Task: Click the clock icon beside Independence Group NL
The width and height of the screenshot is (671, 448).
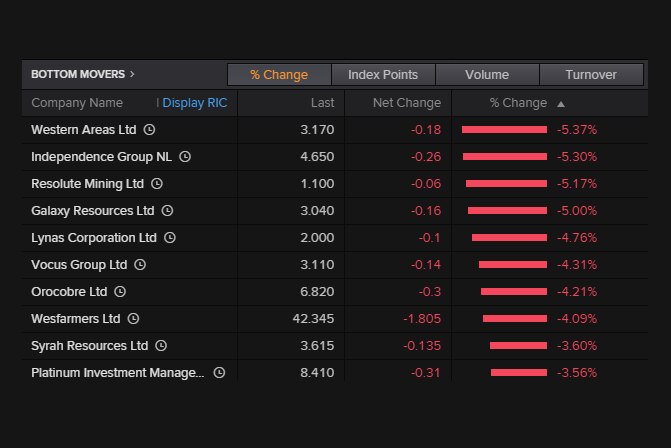Action: point(185,157)
